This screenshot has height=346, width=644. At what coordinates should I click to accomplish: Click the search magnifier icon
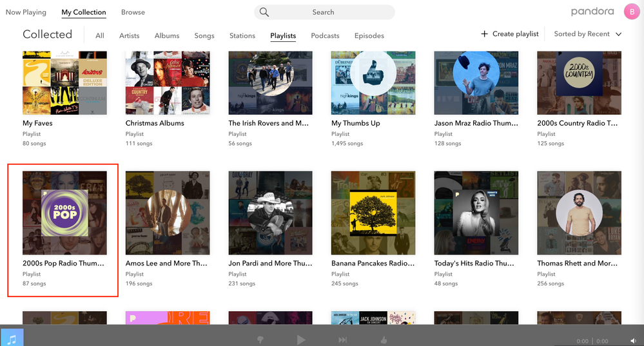264,12
